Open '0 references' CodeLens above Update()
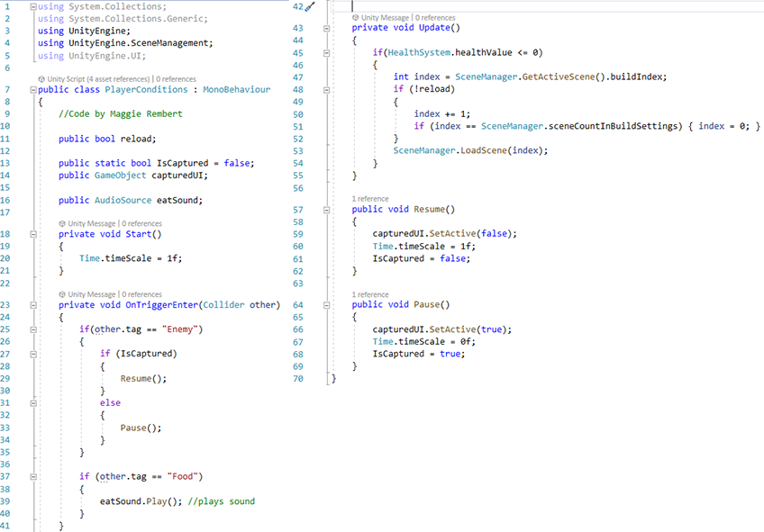Screen dimensions: 764x532 pos(435,17)
